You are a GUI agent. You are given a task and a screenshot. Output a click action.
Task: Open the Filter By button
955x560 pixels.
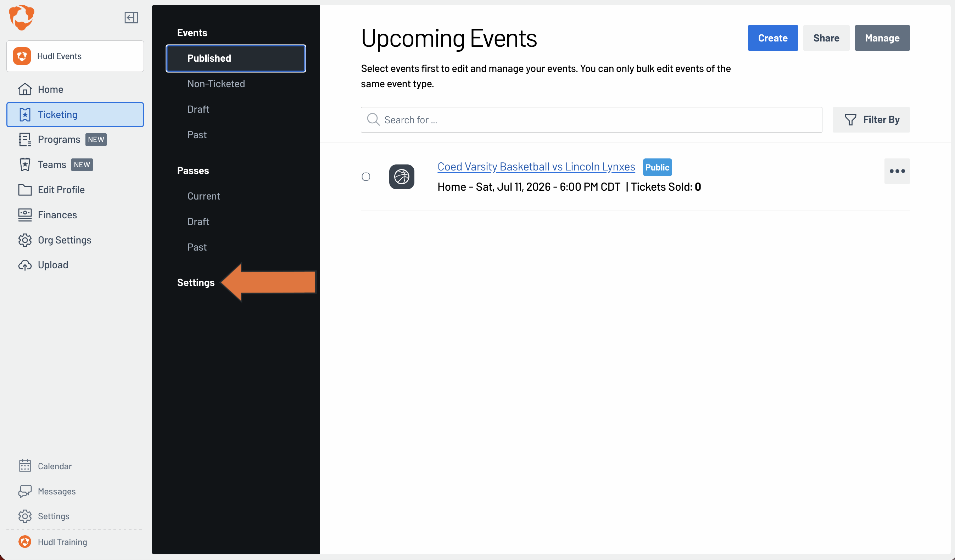(871, 120)
